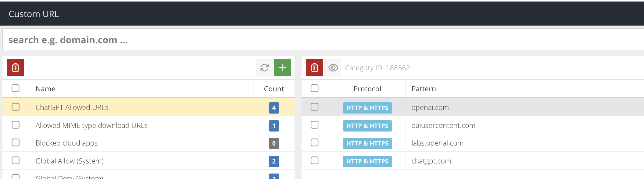Sort by the Pattern column header
Image resolution: width=644 pixels, height=179 pixels.
(424, 89)
